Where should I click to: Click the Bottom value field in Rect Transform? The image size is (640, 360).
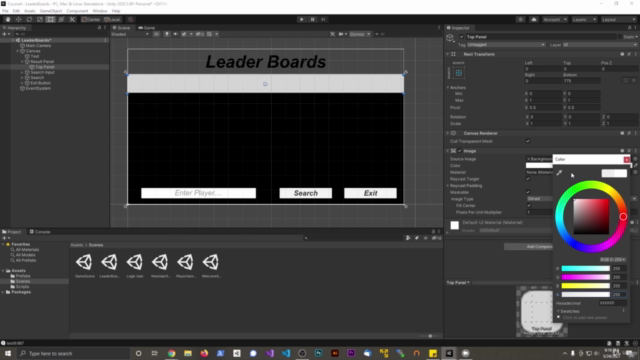click(x=582, y=81)
